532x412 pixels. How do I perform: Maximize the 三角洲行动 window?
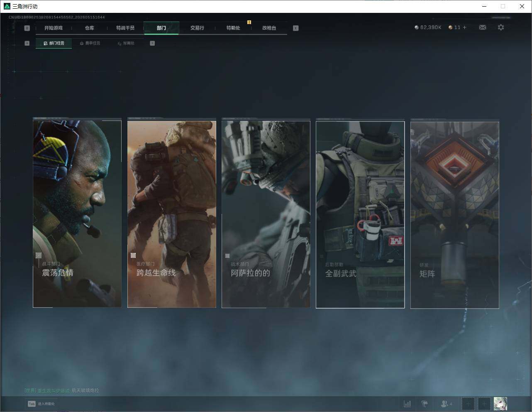[503, 6]
